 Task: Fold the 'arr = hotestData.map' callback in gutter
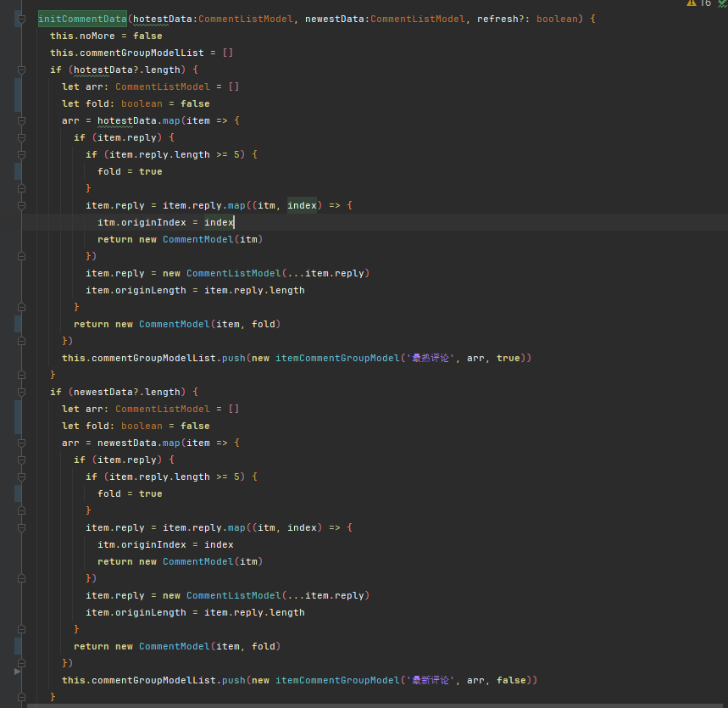click(21, 120)
